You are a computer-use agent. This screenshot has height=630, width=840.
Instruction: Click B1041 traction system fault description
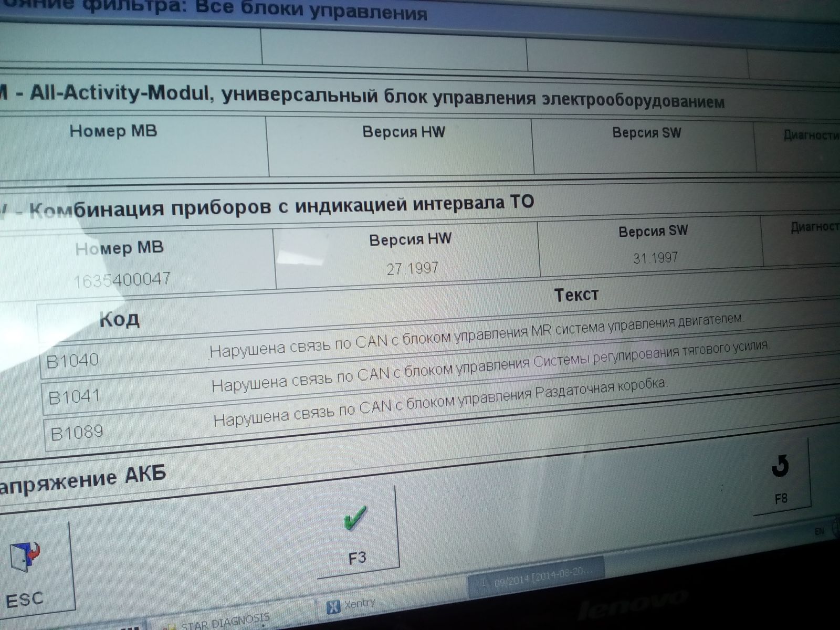(490, 366)
